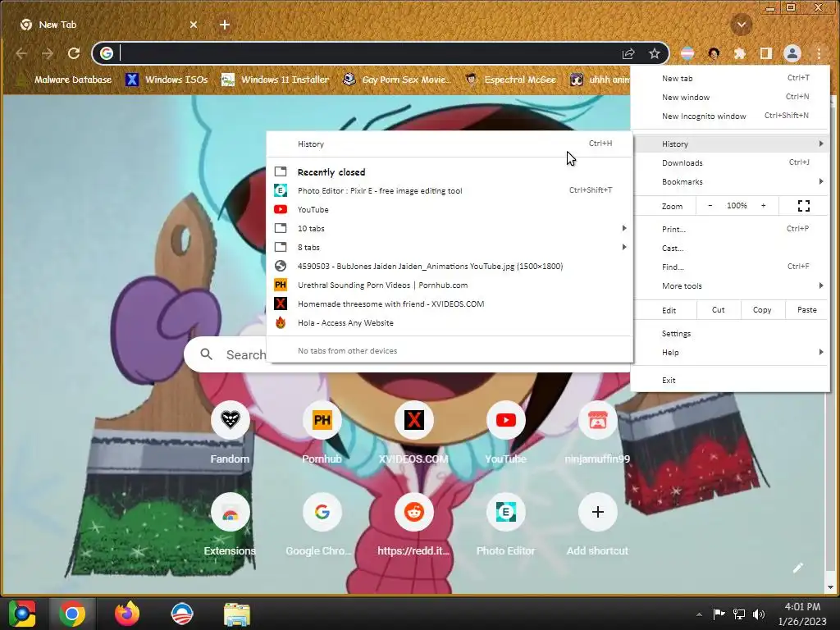Expand the Help submenu
The image size is (840, 630).
(730, 353)
